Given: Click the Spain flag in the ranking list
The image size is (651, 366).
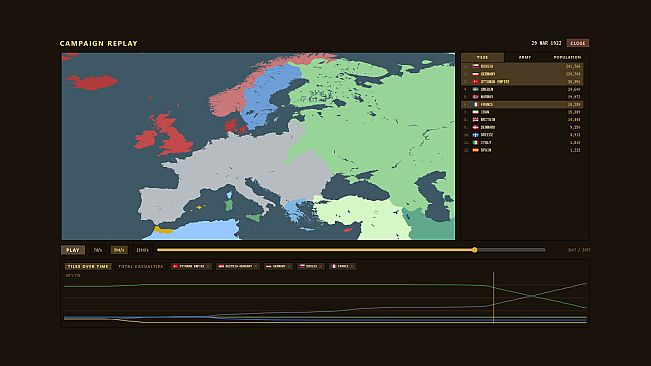Looking at the screenshot, I should [476, 150].
